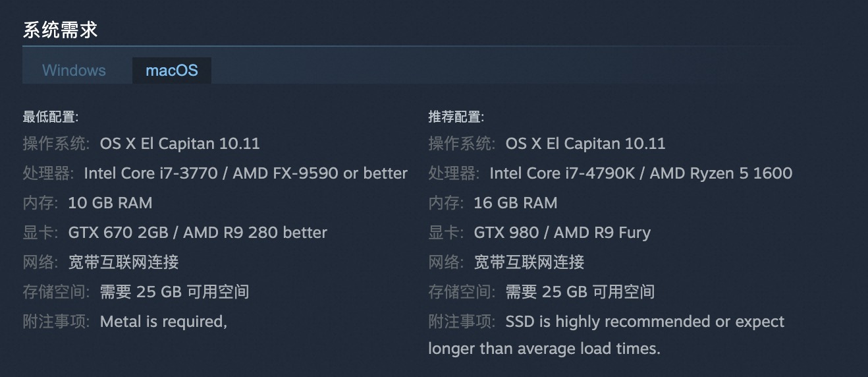Click the Metal is required note

pyautogui.click(x=163, y=322)
